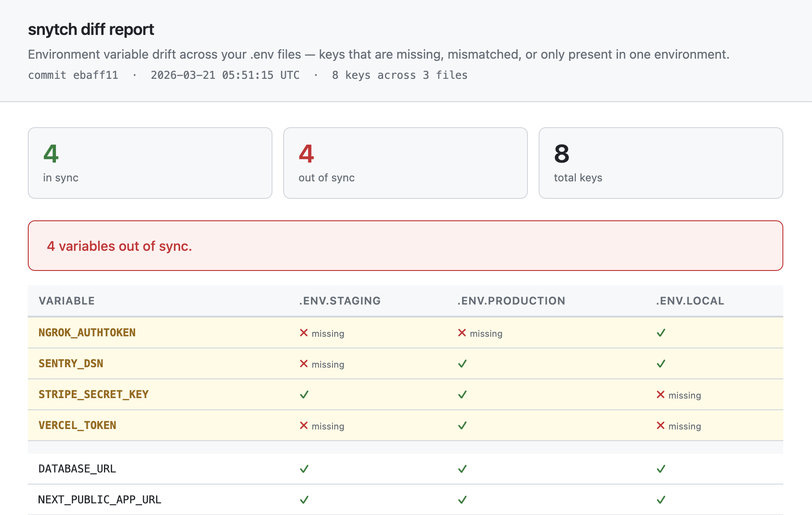Click the SENTRY_DSN variable name
Screen dimensions: 812x515
70,364
